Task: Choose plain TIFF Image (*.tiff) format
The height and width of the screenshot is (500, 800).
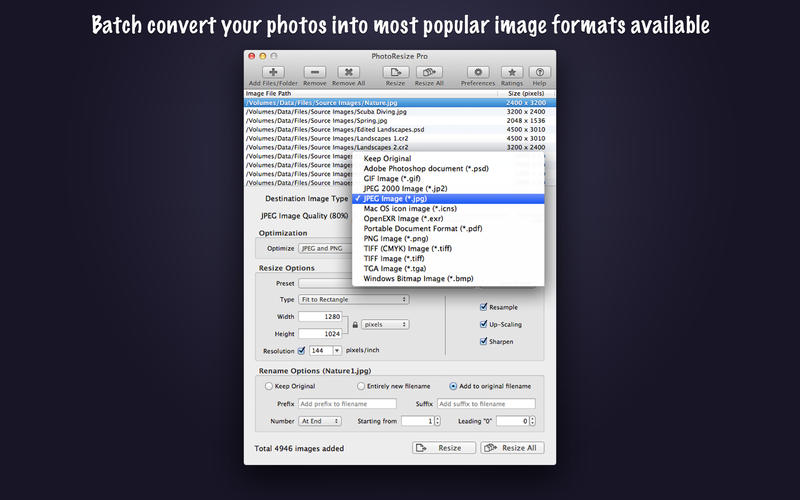Action: tap(448, 258)
